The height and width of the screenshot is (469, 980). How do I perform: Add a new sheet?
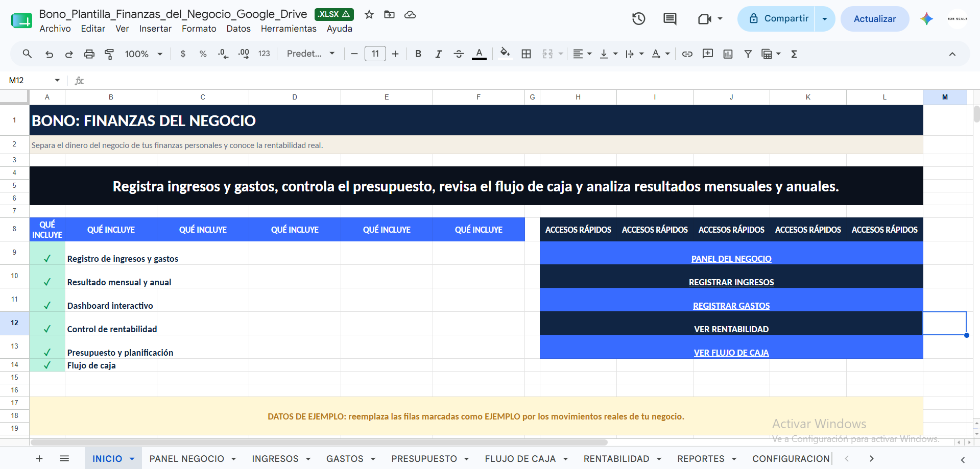[39, 458]
